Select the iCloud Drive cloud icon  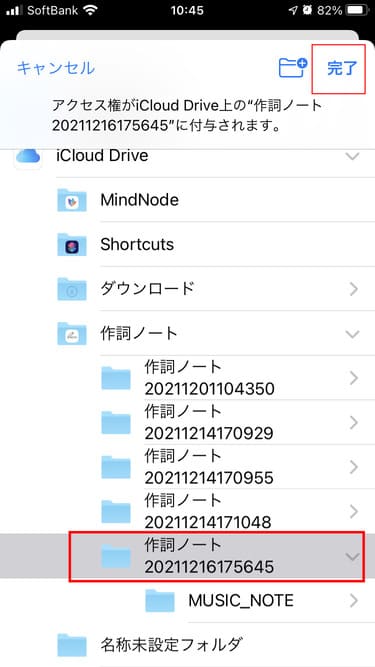[28, 157]
